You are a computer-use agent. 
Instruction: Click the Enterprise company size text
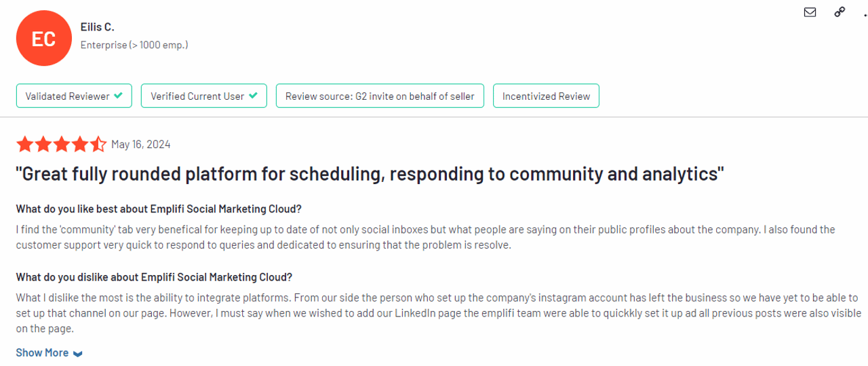tap(134, 45)
